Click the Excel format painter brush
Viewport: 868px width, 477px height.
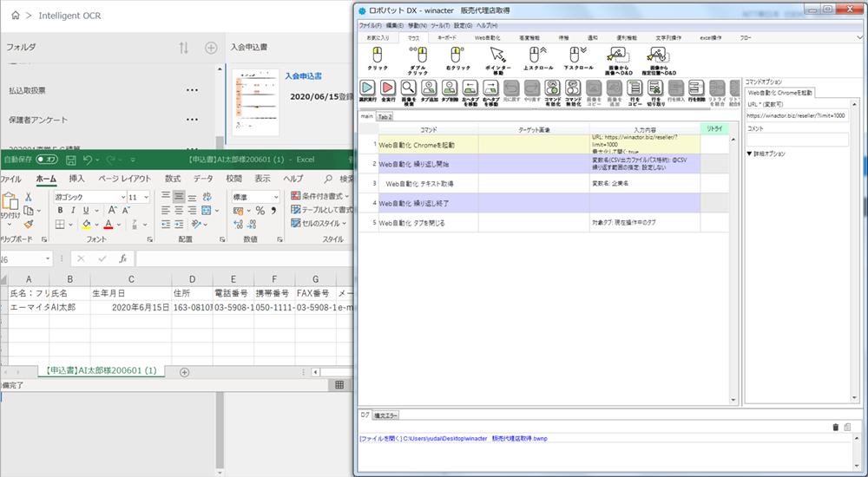click(x=29, y=224)
